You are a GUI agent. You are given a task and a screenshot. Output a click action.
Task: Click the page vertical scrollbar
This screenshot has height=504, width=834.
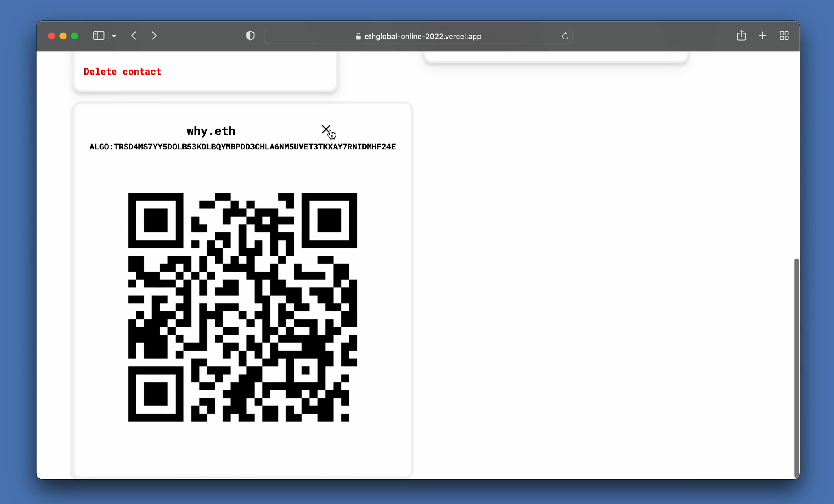(797, 368)
